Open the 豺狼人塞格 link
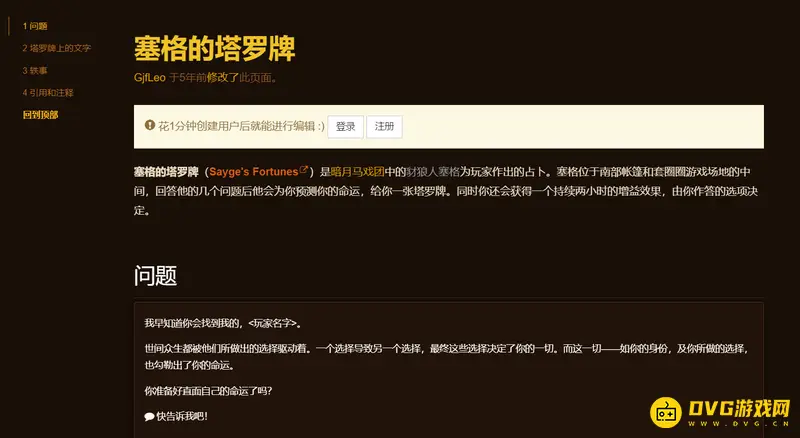This screenshot has width=800, height=438. pos(433,172)
